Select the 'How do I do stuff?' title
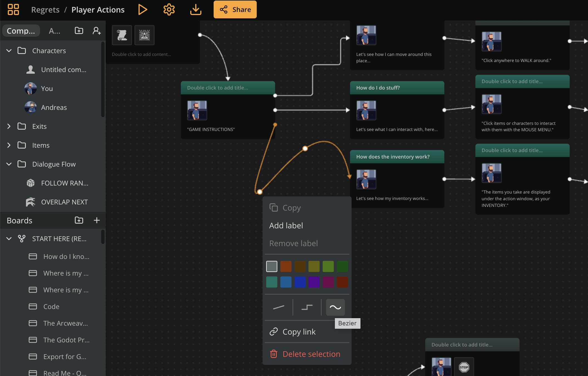The width and height of the screenshot is (588, 376). tap(378, 88)
